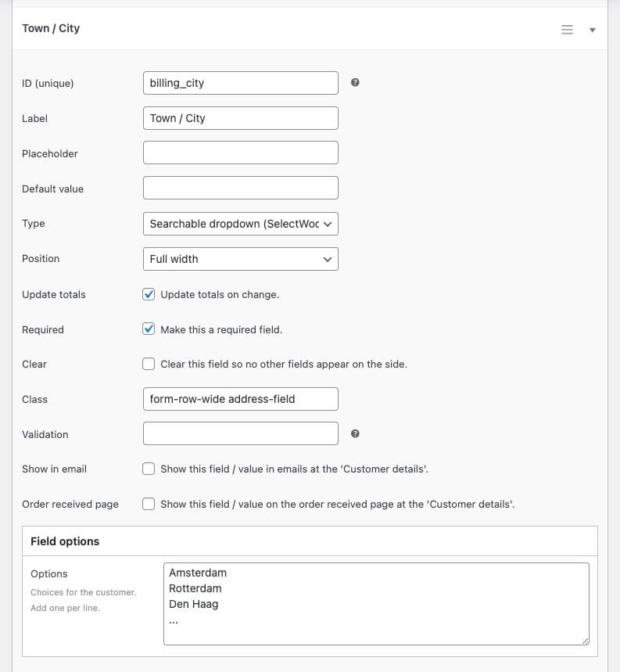Enable Show in email checkbox
Image resolution: width=620 pixels, height=672 pixels.
pyautogui.click(x=149, y=469)
